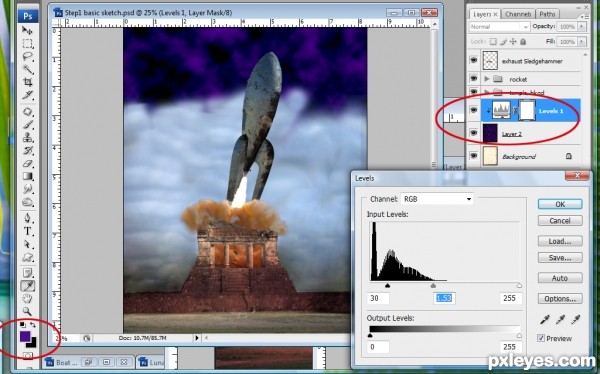Select the Crop tool
This screenshot has width=600, height=374.
point(27,82)
